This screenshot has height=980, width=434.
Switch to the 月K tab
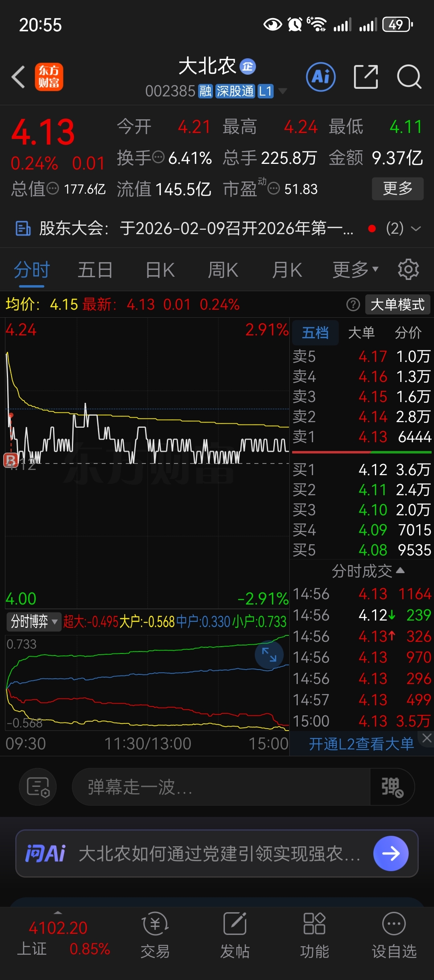pyautogui.click(x=287, y=269)
